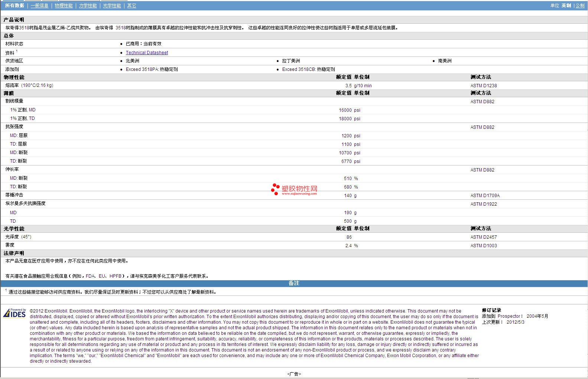The width and height of the screenshot is (588, 379).
Task: Open the Technical Datasheet link
Action: 147,53
